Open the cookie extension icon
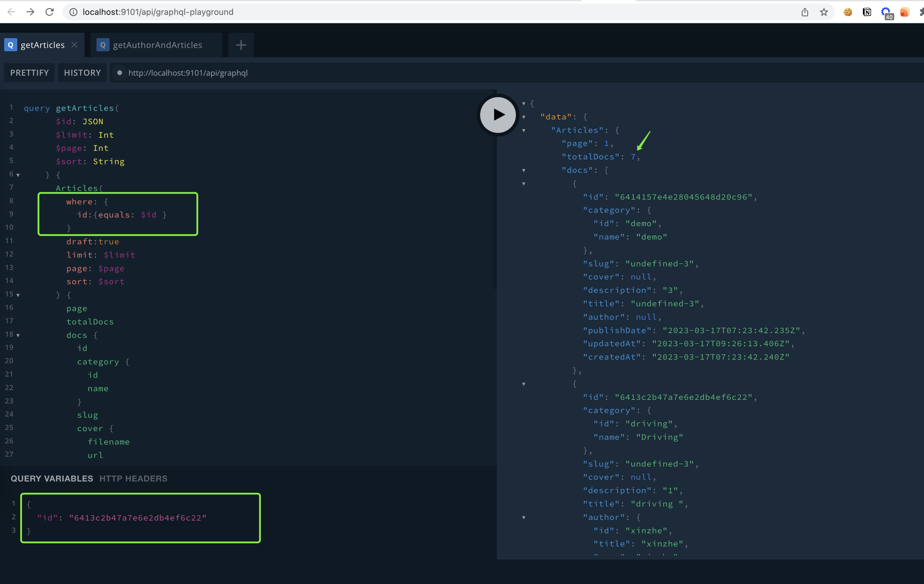The width and height of the screenshot is (924, 584). coord(848,12)
